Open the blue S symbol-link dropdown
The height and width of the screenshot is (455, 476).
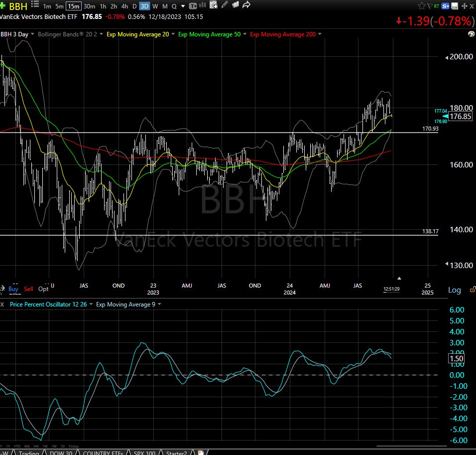coord(445,6)
